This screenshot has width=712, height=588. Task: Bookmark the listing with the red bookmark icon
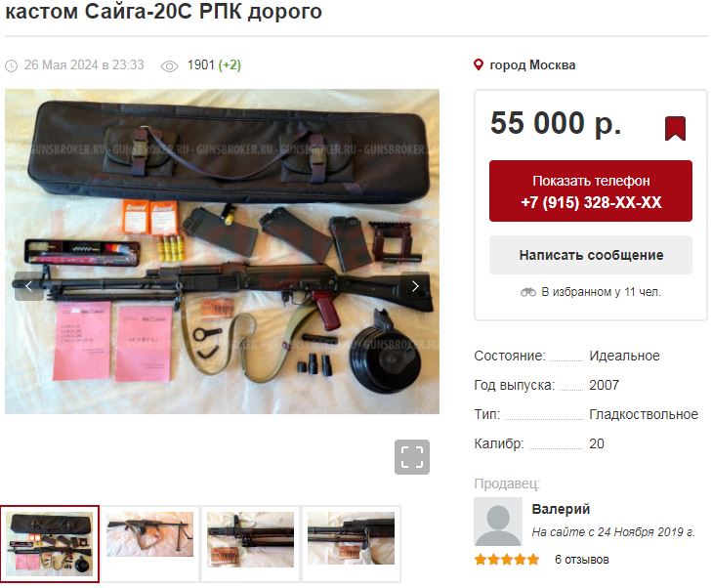(x=675, y=129)
